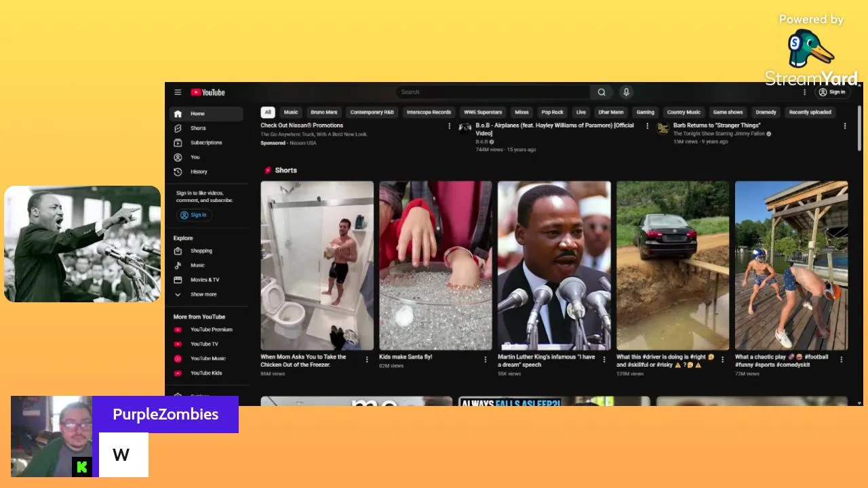Open YouTube Music in sidebar
The width and height of the screenshot is (868, 488).
click(x=205, y=359)
